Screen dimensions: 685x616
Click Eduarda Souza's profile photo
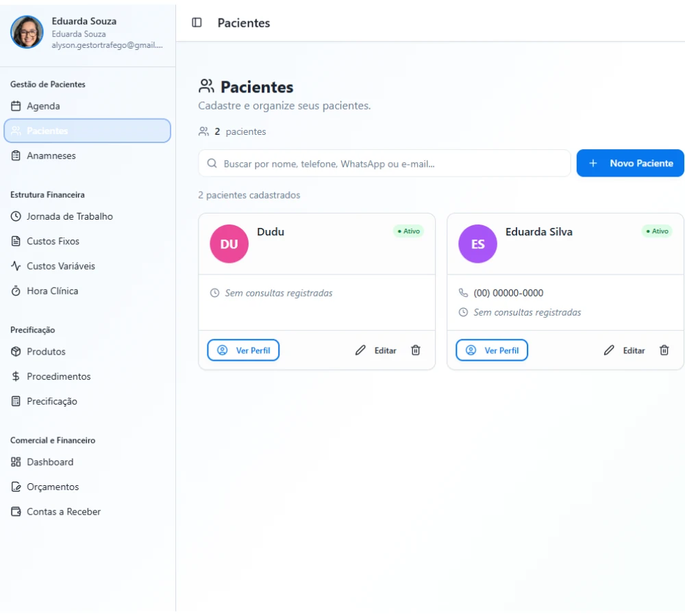click(27, 32)
